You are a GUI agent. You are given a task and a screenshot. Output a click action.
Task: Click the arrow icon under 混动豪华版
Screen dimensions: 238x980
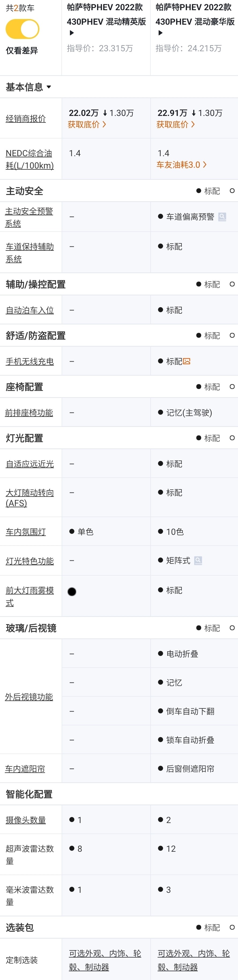click(160, 33)
